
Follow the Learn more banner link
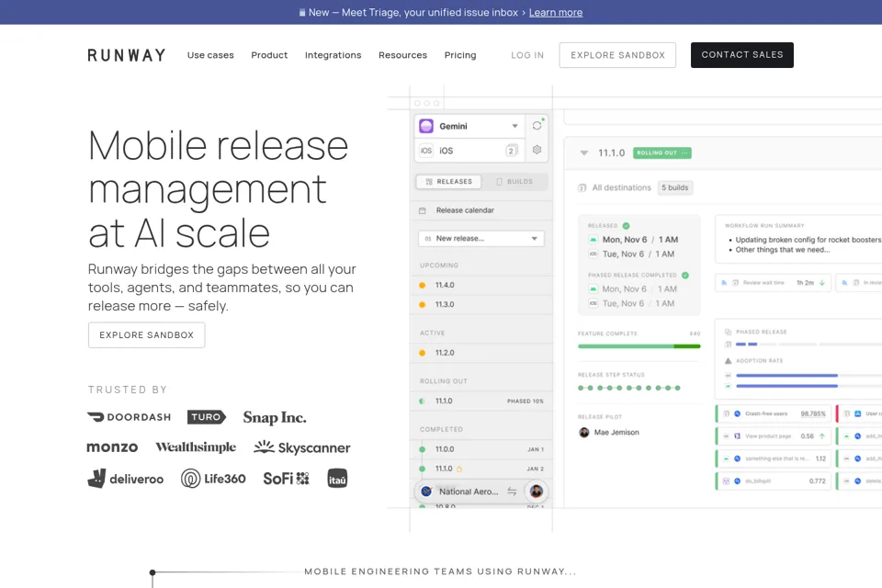[556, 12]
